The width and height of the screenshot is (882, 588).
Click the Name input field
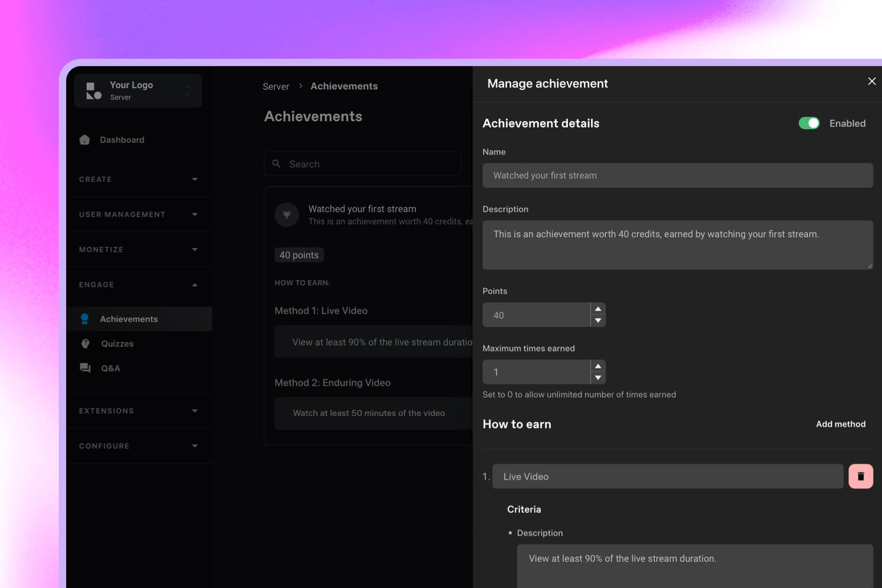point(678,175)
